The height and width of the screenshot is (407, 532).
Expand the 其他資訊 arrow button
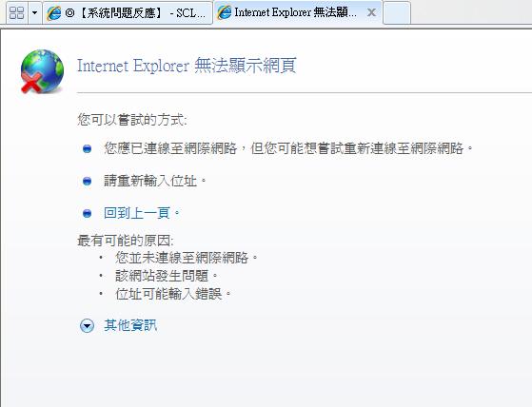pyautogui.click(x=87, y=325)
